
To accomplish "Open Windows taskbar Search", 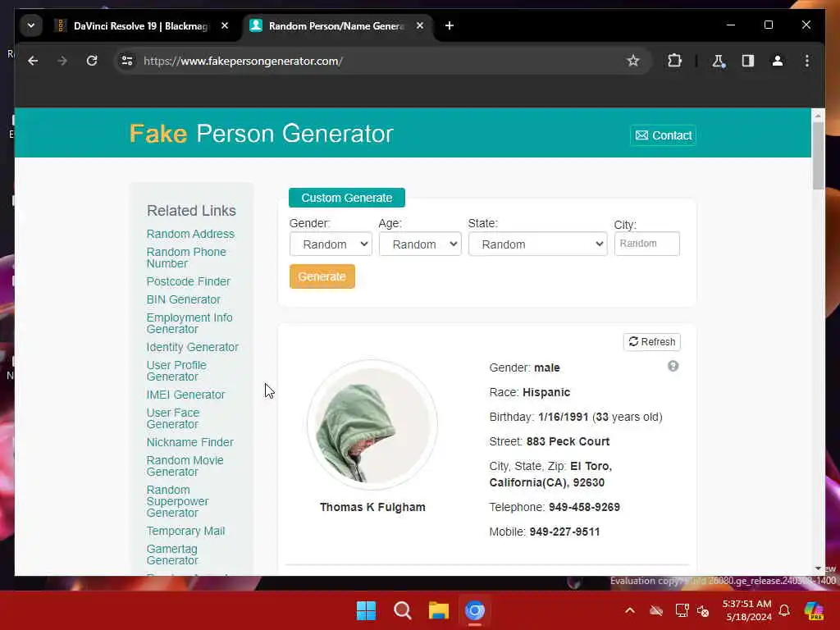I will (402, 610).
